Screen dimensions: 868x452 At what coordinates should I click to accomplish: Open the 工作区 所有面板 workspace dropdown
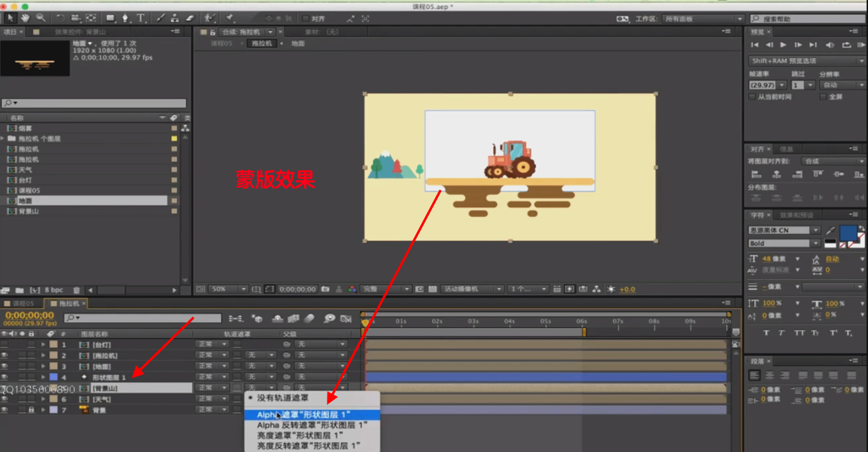coord(703,19)
